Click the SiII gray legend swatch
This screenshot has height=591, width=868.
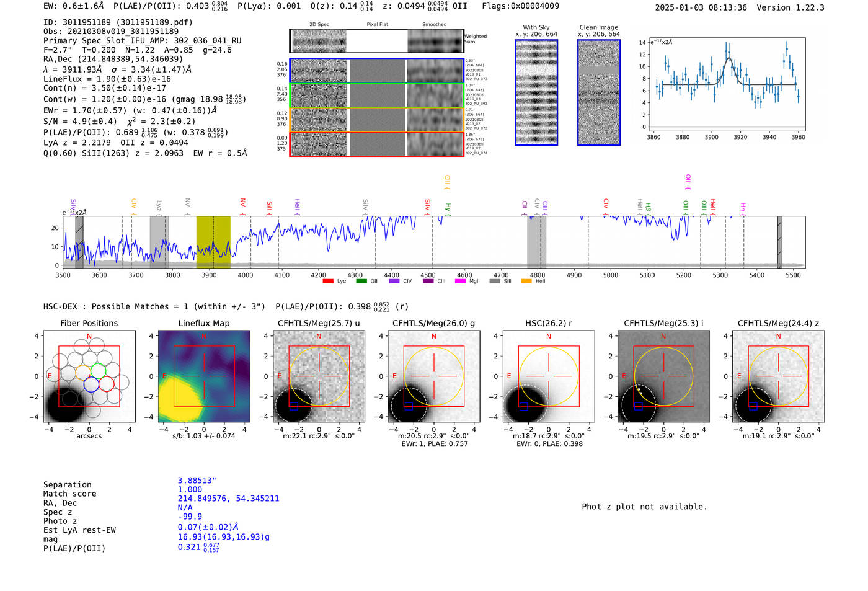494,281
